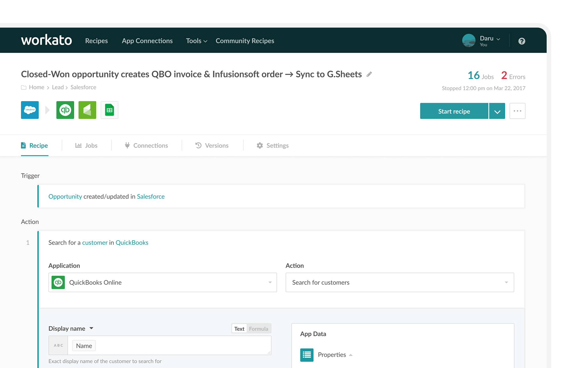This screenshot has height=368, width=588.
Task: Open the arrow dropdown next to Start recipe
Action: 497,111
